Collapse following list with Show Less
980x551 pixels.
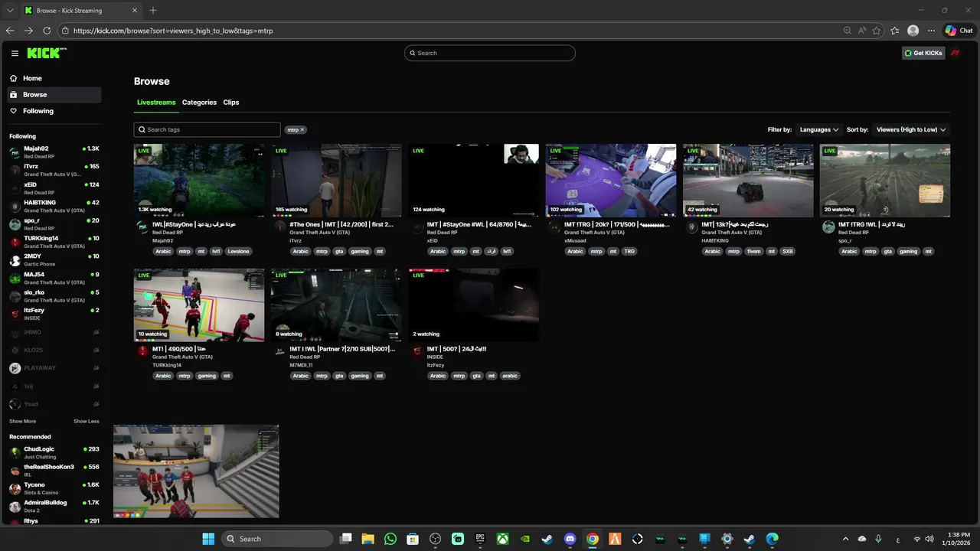tap(87, 421)
